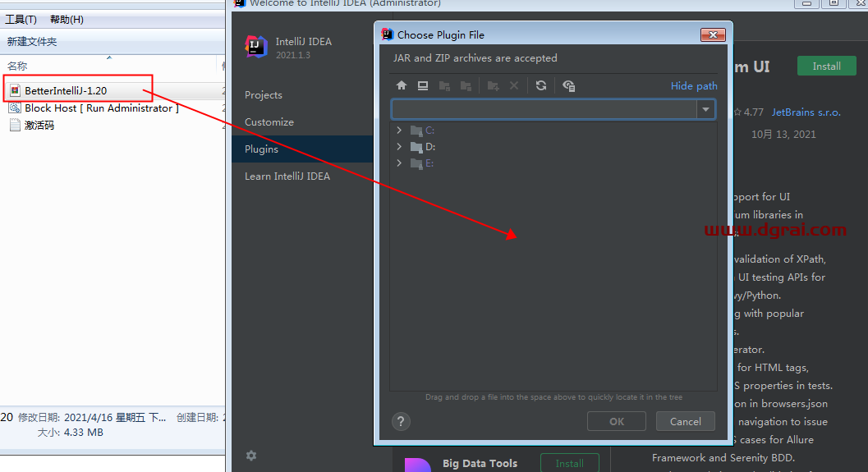Select BetterIntelliJ-1.20 file name
The image size is (868, 472).
[x=66, y=91]
